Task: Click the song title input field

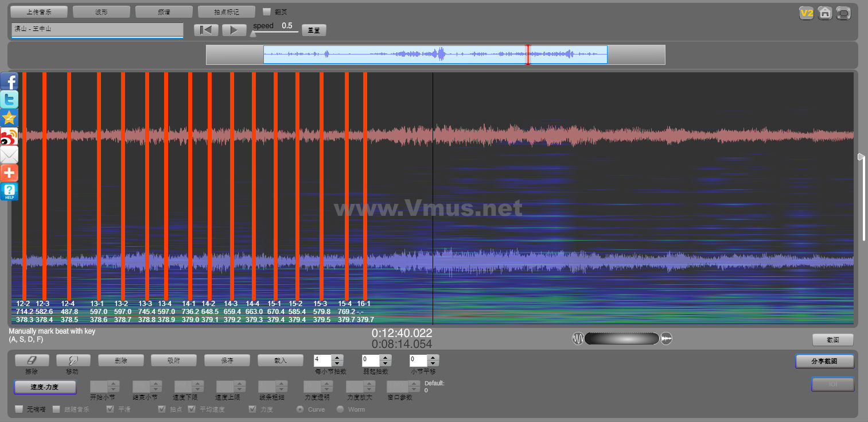Action: click(97, 30)
